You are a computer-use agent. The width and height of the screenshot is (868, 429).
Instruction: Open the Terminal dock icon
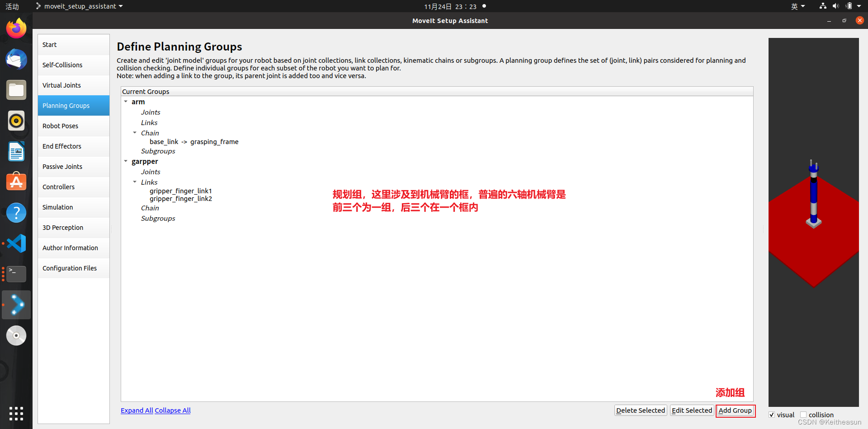tap(16, 274)
